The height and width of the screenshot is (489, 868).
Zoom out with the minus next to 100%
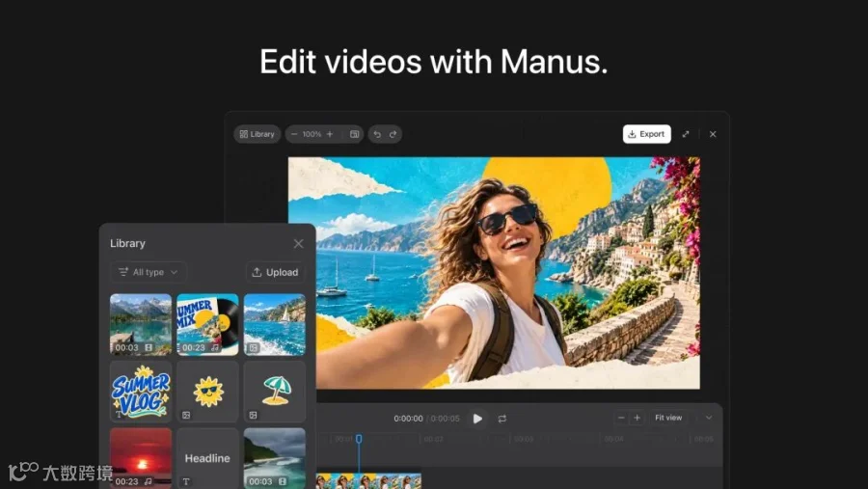(294, 134)
